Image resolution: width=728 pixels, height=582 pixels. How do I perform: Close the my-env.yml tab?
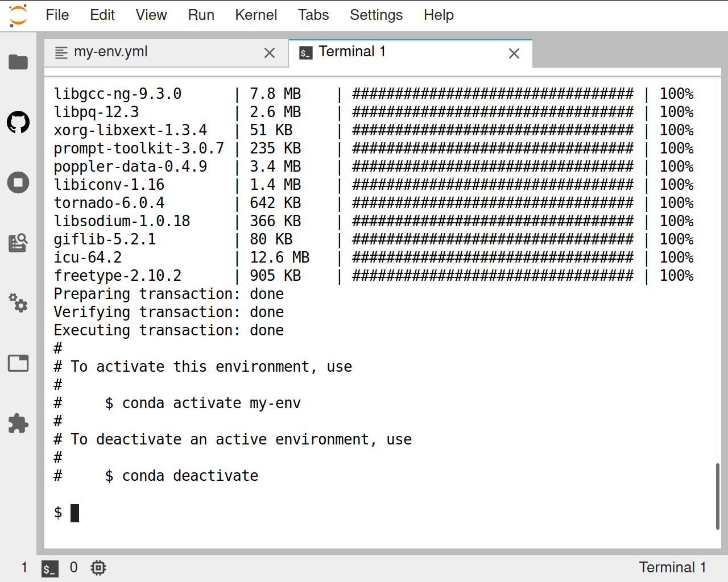pos(269,52)
